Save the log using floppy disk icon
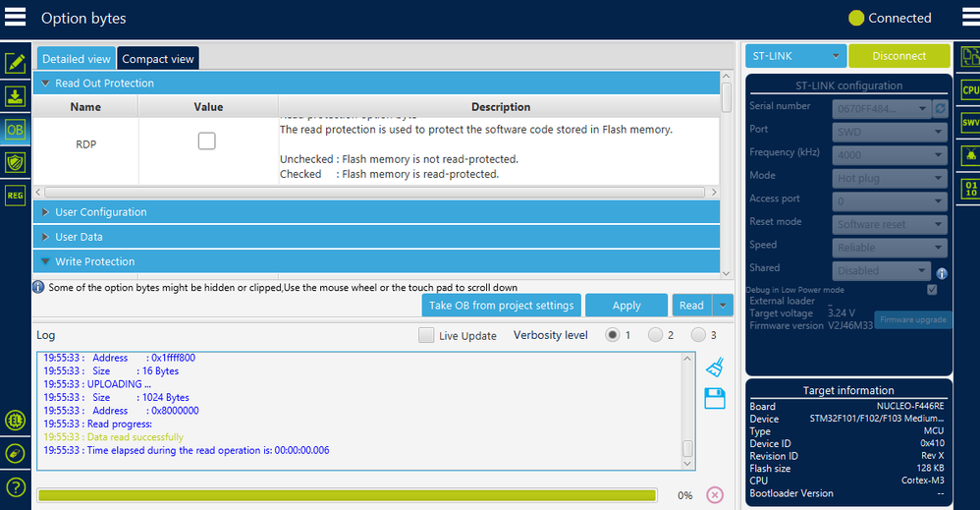The height and width of the screenshot is (510, 980). [714, 399]
